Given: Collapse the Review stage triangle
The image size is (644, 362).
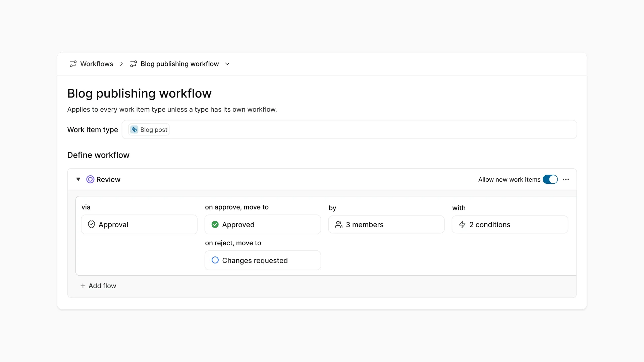Looking at the screenshot, I should (78, 179).
